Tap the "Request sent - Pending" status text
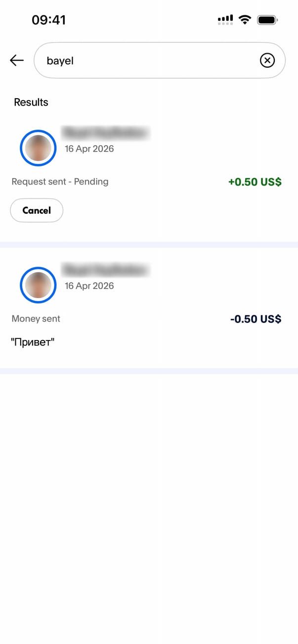 pos(60,182)
